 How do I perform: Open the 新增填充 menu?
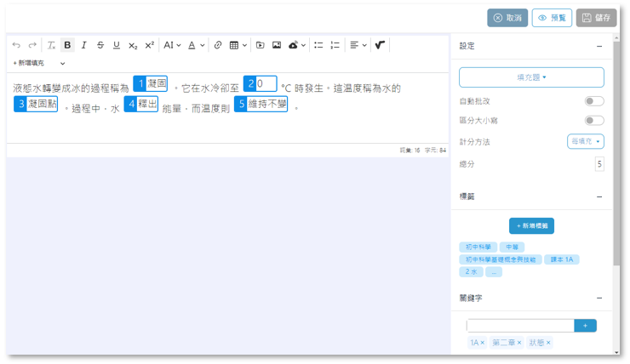(38, 63)
